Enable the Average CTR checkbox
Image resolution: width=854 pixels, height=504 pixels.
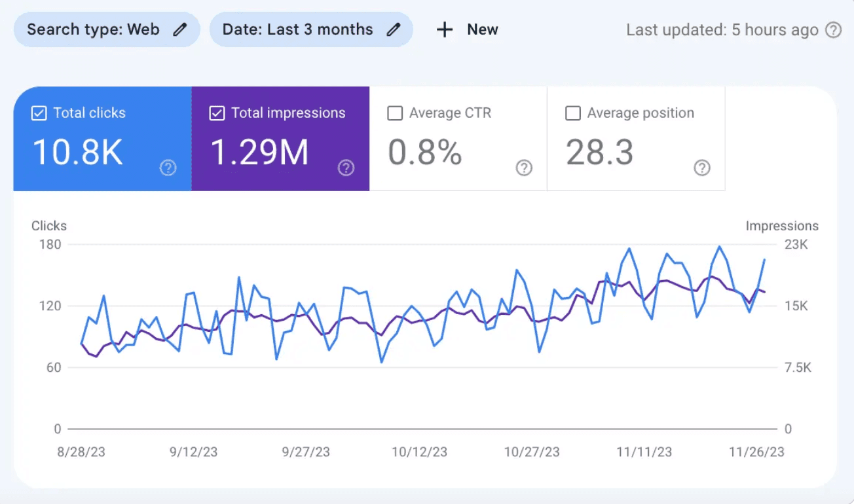395,113
